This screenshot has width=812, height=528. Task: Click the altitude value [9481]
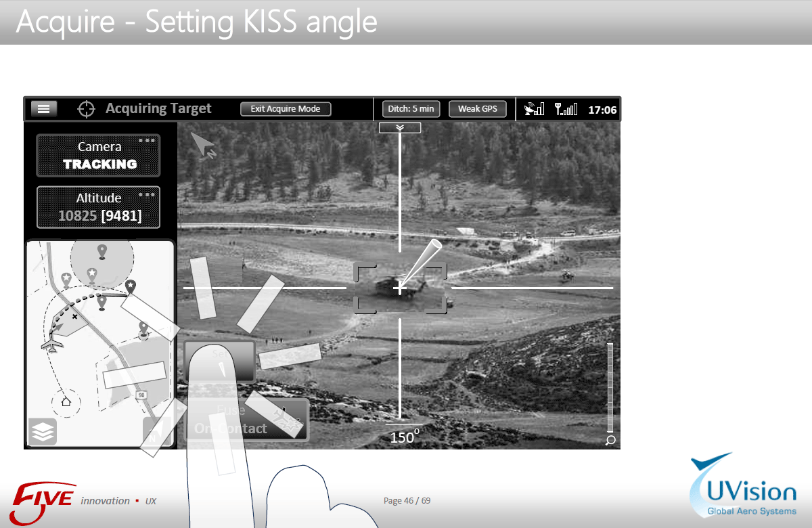tap(121, 216)
